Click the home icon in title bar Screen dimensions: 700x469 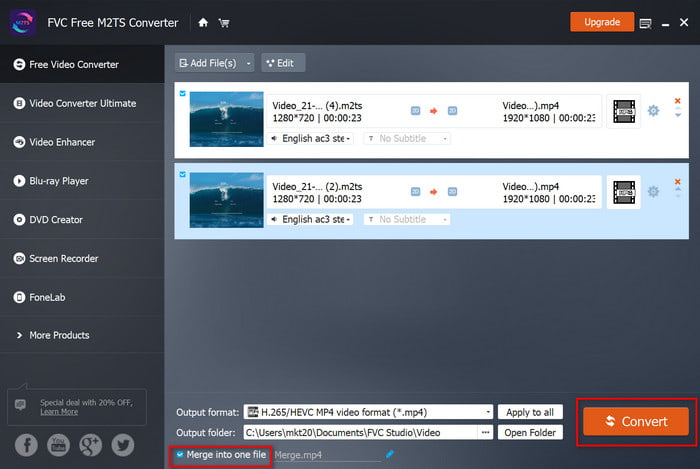[204, 22]
